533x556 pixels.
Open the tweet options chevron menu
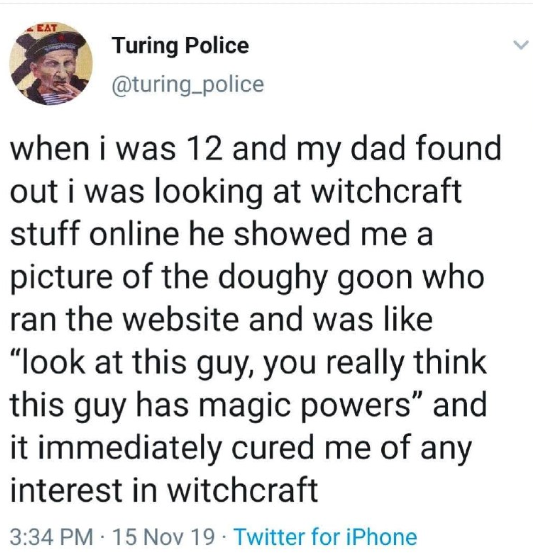(x=521, y=45)
